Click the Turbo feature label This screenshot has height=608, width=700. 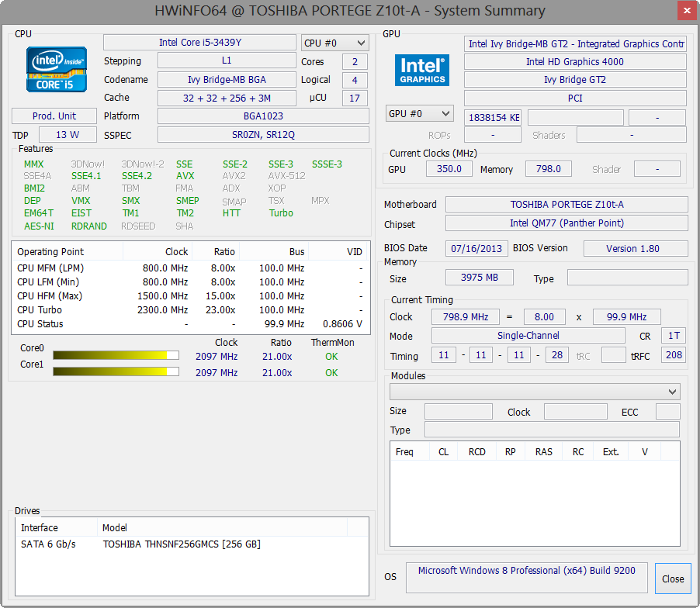pyautogui.click(x=281, y=212)
